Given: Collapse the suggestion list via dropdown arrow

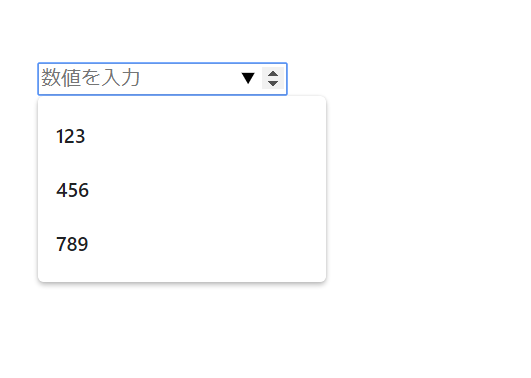Looking at the screenshot, I should pos(248,78).
